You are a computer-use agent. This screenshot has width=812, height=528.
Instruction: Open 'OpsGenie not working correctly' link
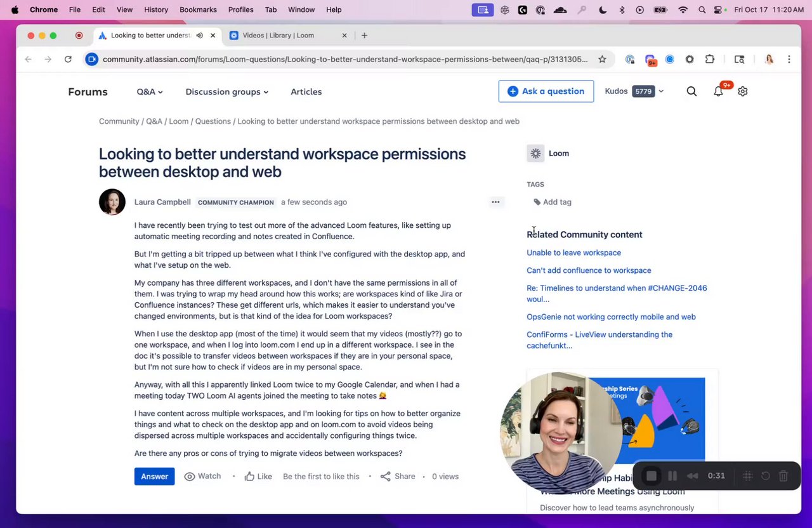(611, 317)
